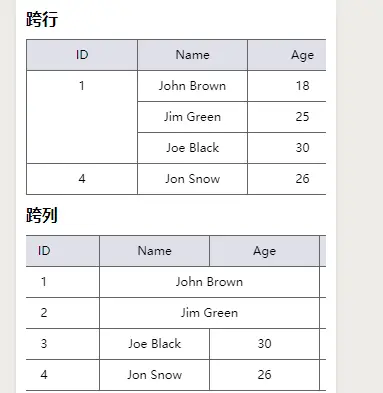Select the merged Jim Green cell in second table
Screen dimensions: 383x393
209,313
